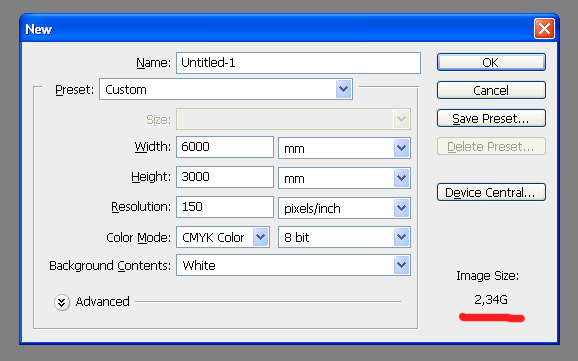Screen dimensions: 578x361
Task: Close the New dialog with red X
Action: tap(544, 28)
